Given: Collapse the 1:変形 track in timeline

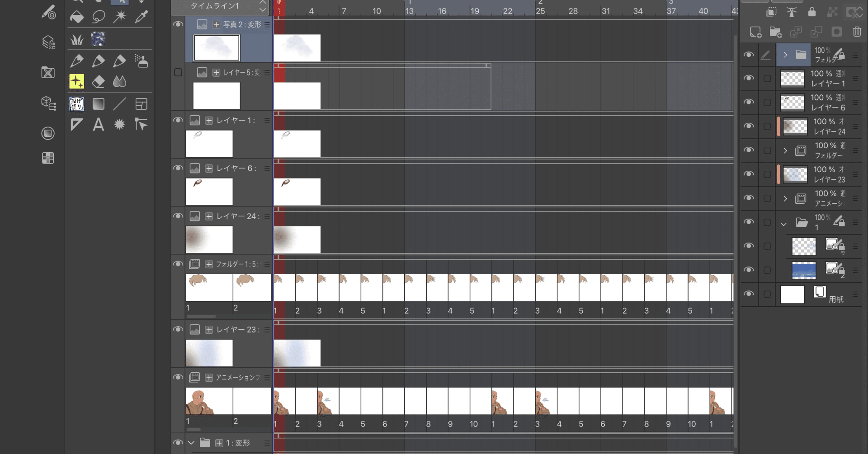Looking at the screenshot, I should pyautogui.click(x=191, y=443).
